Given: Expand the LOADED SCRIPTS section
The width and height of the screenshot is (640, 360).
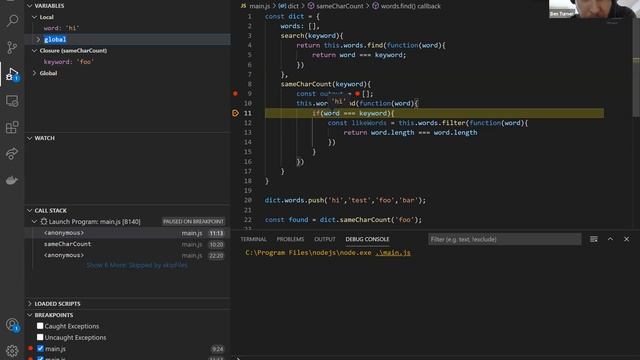Looking at the screenshot, I should (x=29, y=304).
